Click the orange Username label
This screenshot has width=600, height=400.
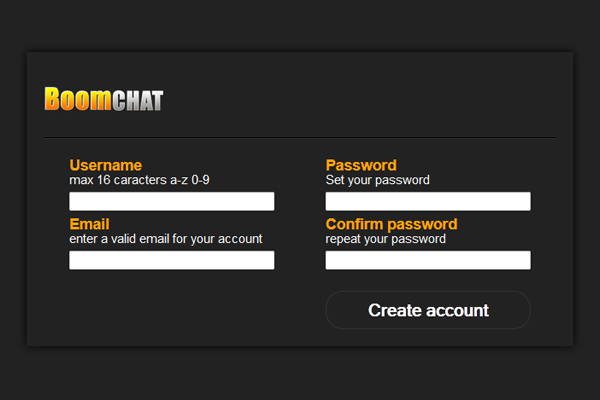105,165
